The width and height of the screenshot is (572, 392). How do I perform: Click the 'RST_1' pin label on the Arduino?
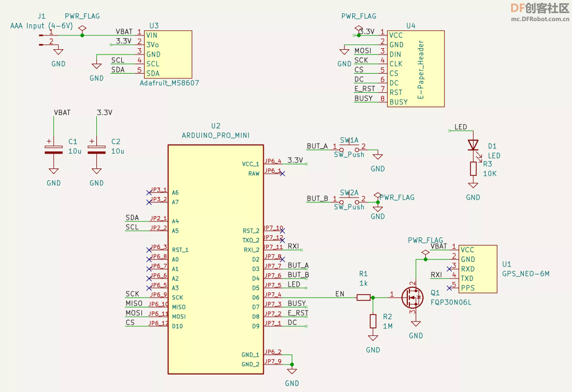coord(180,250)
